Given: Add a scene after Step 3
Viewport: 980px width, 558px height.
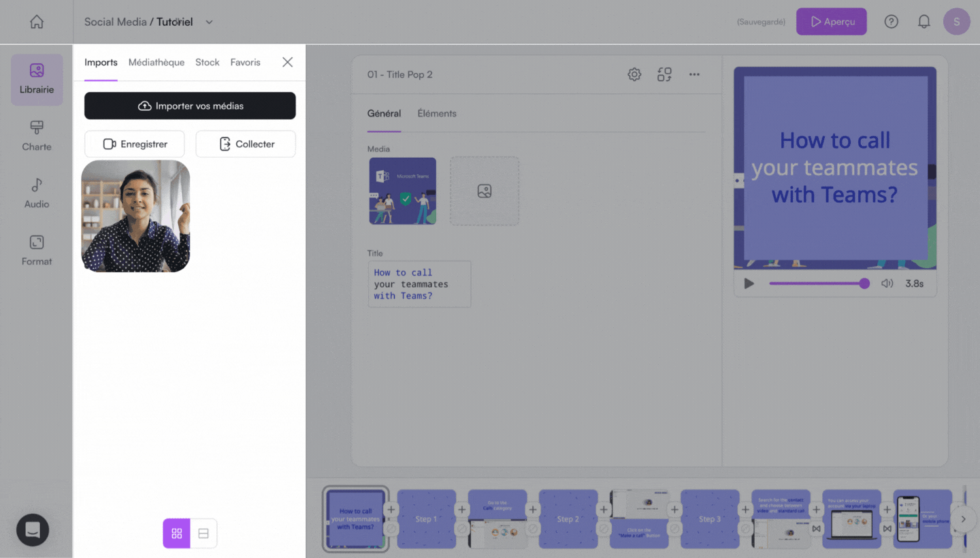Looking at the screenshot, I should (745, 509).
